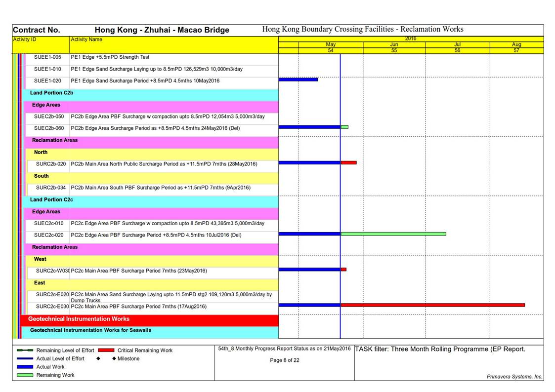Viewport: 555px width, 392px height.
Task: Click the blue actual bar for SUEC2c-020
Action: point(309,234)
